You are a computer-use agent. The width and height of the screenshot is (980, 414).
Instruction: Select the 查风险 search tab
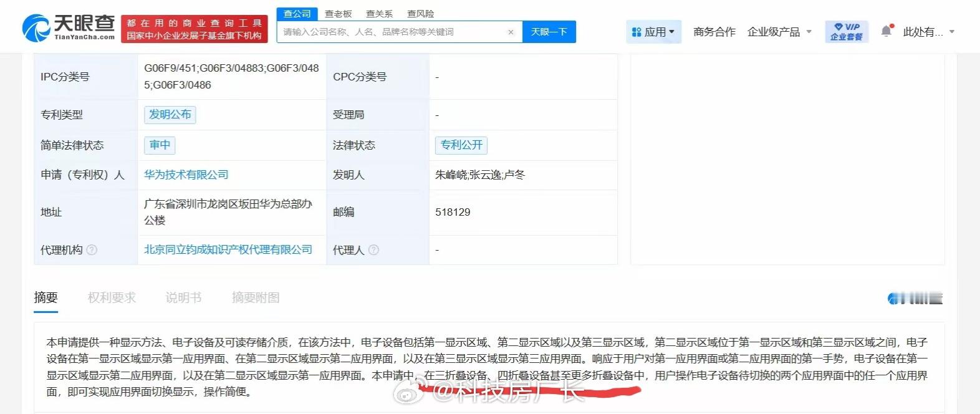point(421,14)
